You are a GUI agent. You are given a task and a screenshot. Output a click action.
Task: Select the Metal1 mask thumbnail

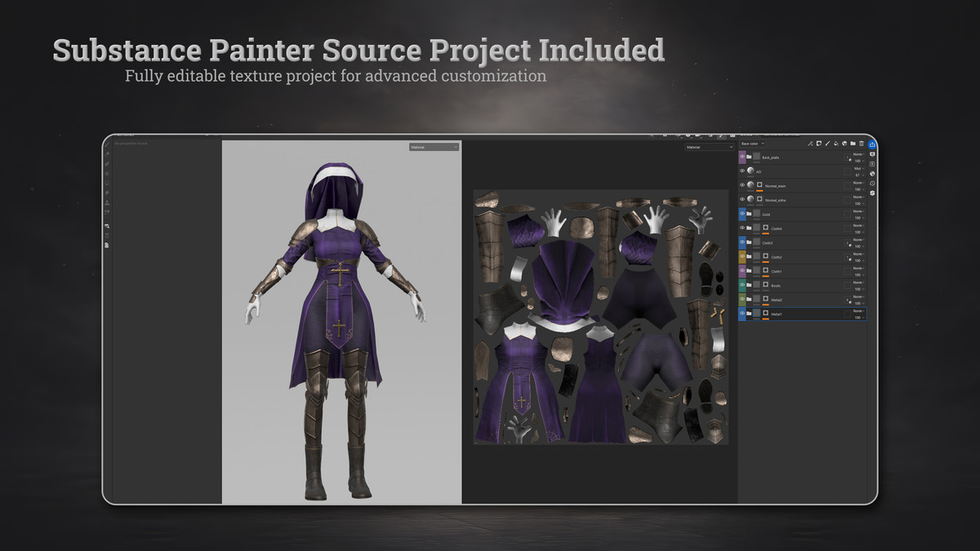point(765,313)
